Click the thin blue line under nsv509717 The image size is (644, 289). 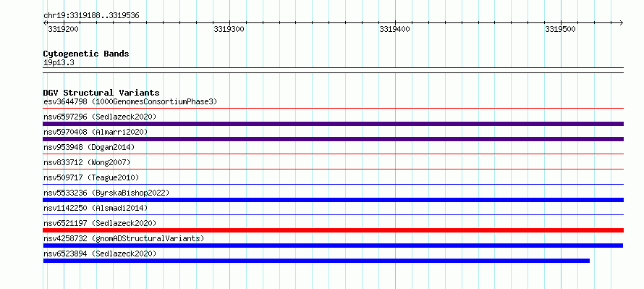click(x=333, y=185)
